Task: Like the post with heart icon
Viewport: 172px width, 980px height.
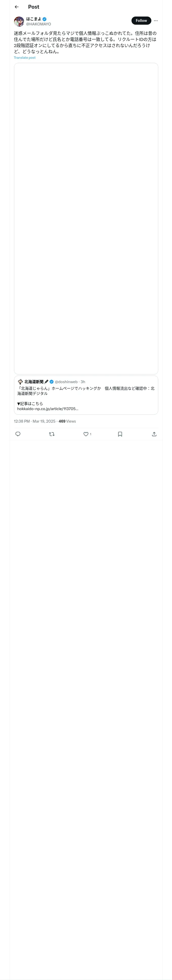Action: [x=86, y=434]
